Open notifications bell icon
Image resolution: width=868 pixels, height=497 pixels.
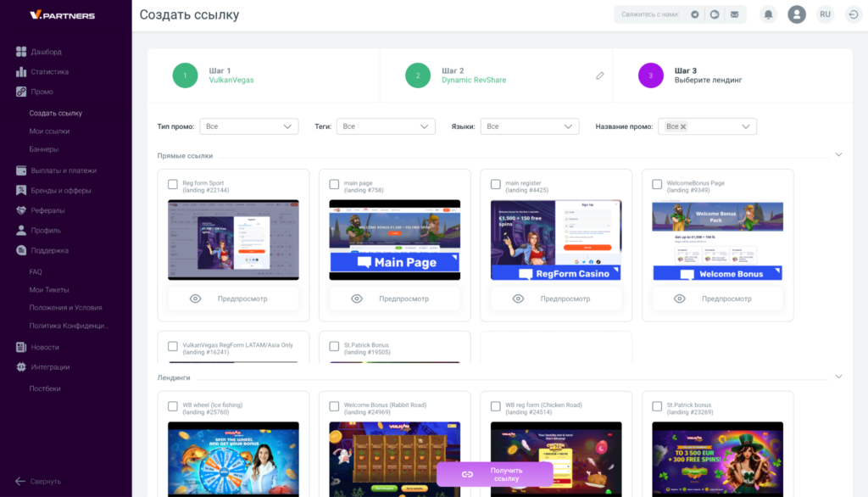point(768,14)
